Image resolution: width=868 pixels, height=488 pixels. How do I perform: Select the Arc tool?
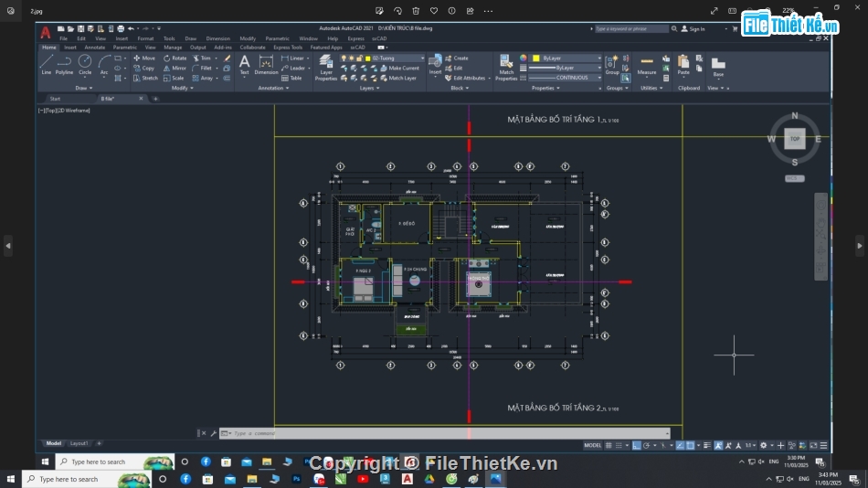(104, 65)
